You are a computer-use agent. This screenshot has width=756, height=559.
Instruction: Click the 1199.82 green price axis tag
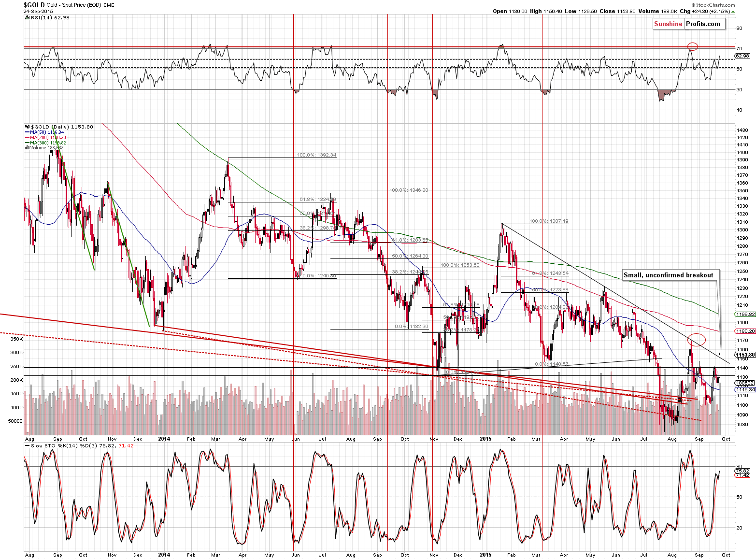click(744, 314)
